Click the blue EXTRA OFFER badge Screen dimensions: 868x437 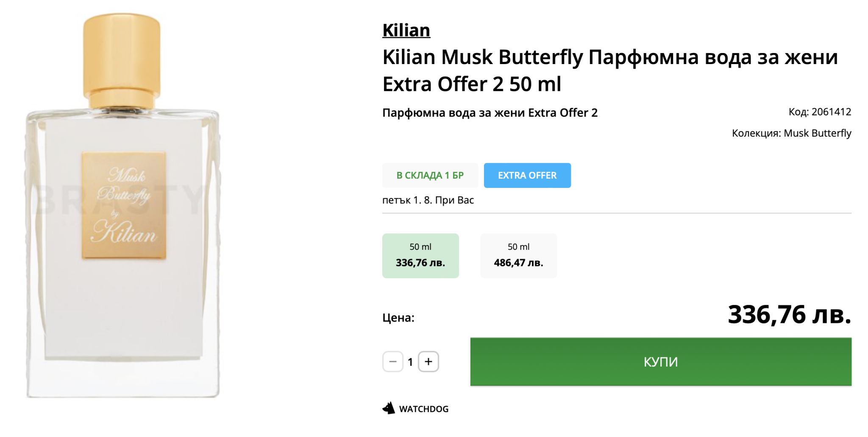527,175
